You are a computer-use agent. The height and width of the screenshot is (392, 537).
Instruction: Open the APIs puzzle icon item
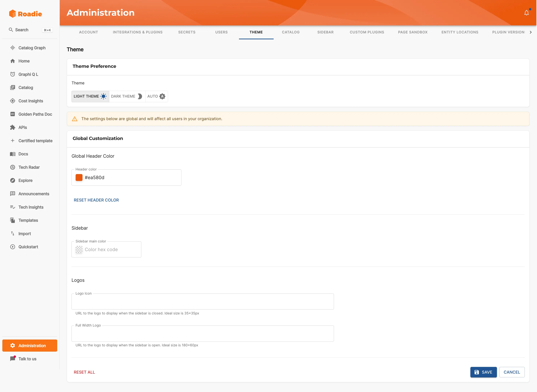tap(13, 127)
